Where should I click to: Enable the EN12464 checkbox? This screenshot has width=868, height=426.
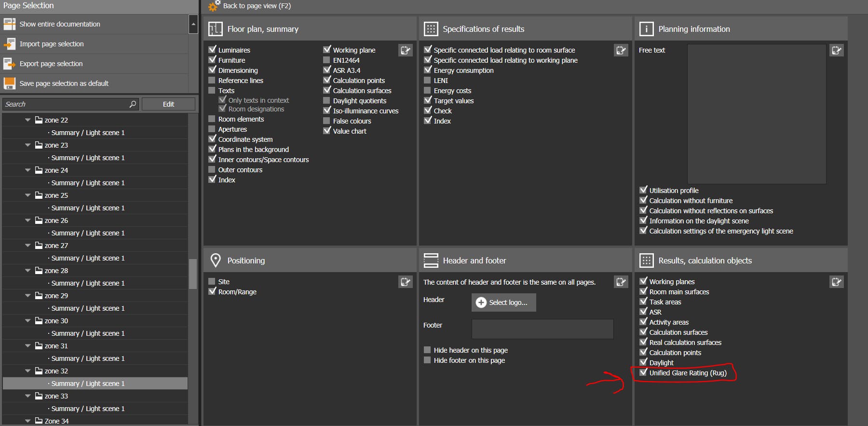click(327, 60)
